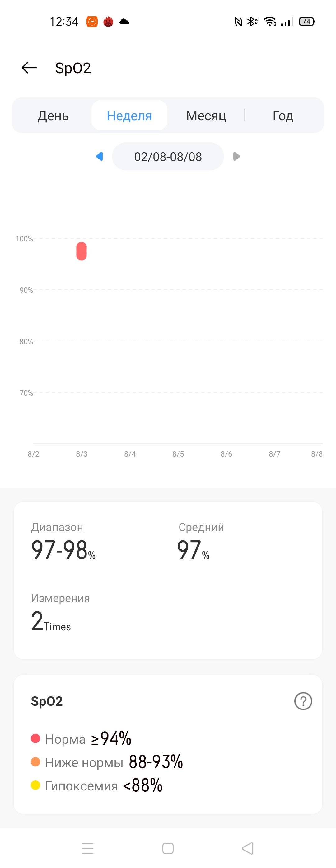Open the SpO2 help question mark icon
The height and width of the screenshot is (868, 336).
tap(303, 701)
